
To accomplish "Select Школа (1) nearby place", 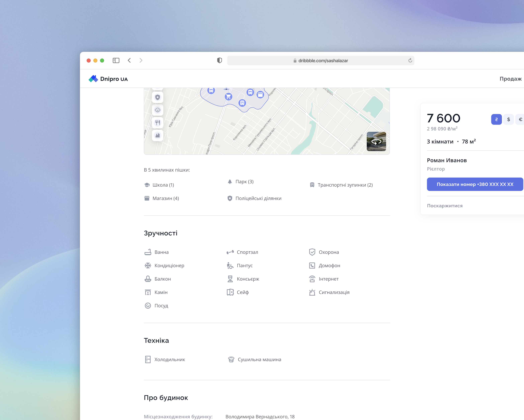I will click(159, 185).
